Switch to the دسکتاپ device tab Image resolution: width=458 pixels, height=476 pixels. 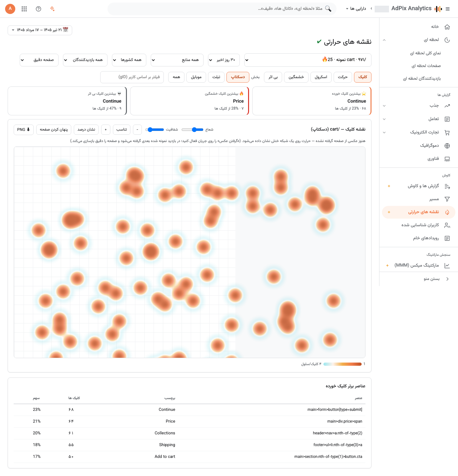(x=238, y=77)
